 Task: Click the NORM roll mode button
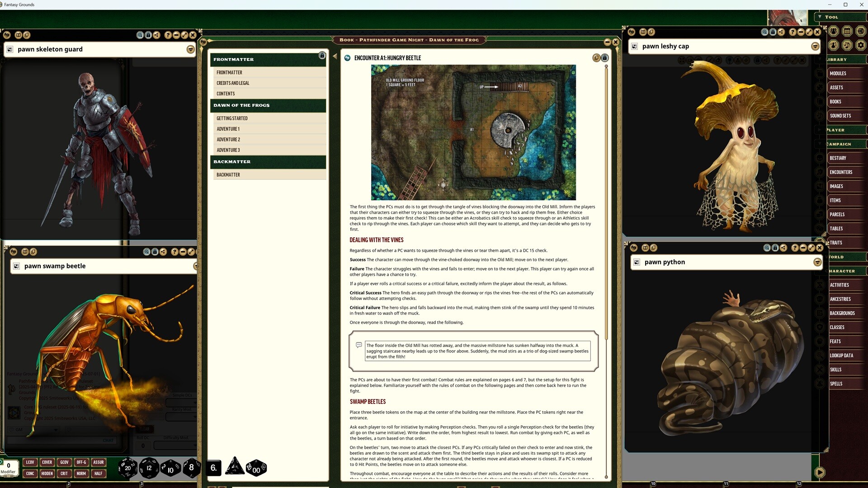click(x=81, y=473)
